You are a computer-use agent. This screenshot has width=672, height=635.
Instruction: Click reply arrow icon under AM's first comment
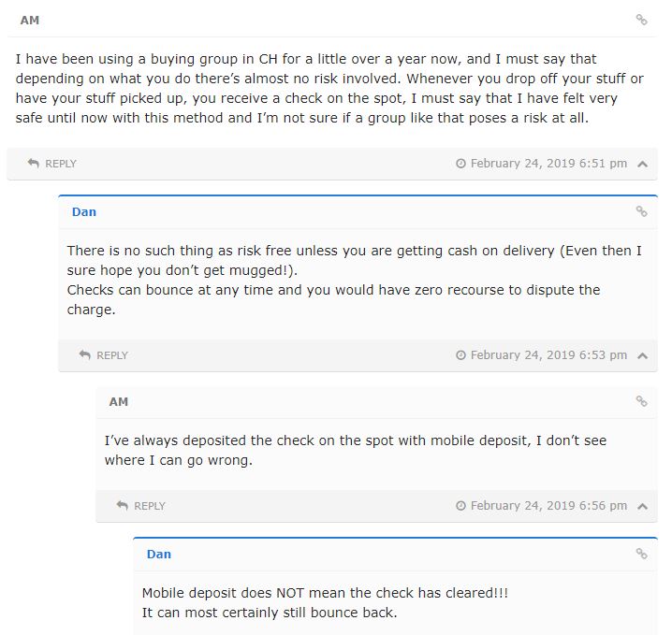tap(34, 164)
